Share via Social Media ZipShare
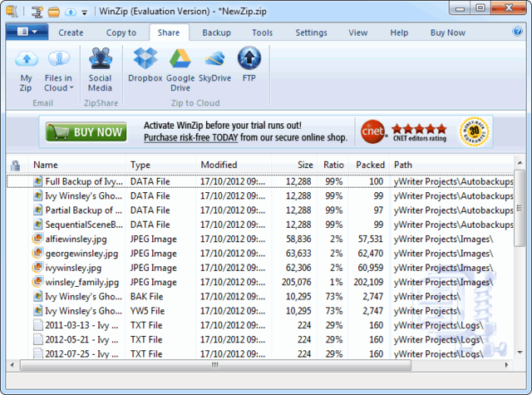 pyautogui.click(x=100, y=70)
